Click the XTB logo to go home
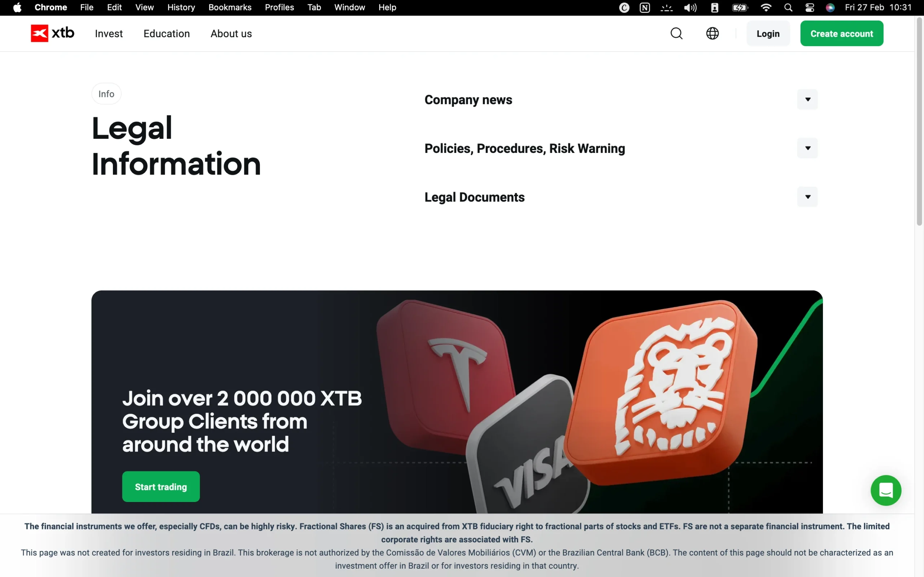Viewport: 924px width, 577px height. [52, 33]
